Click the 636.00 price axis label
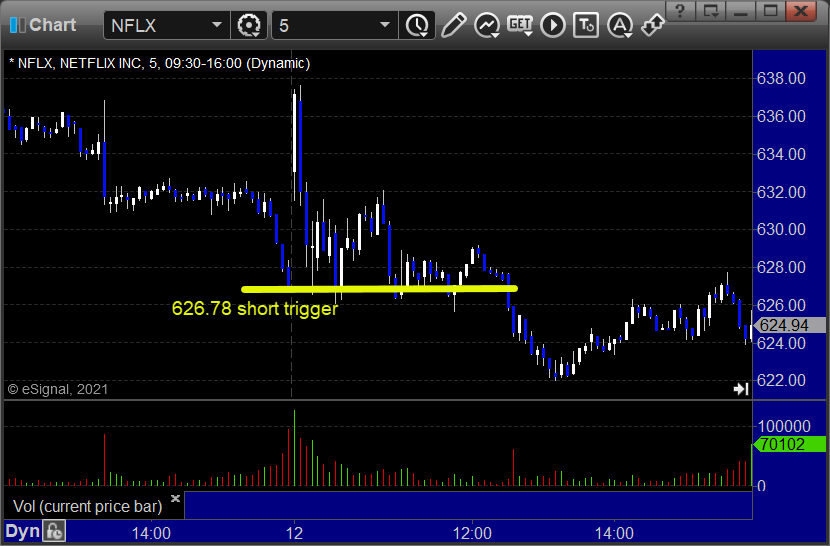Viewport: 830px width, 546px height. tap(781, 116)
